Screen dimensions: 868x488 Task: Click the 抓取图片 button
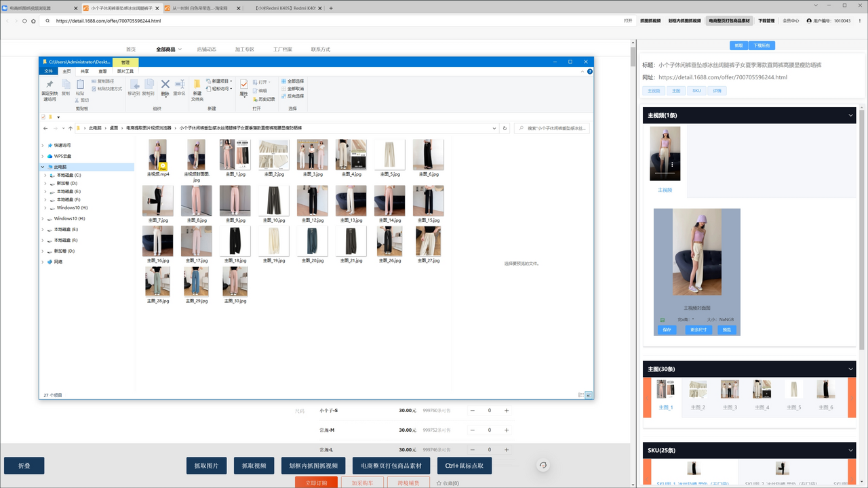tap(206, 466)
